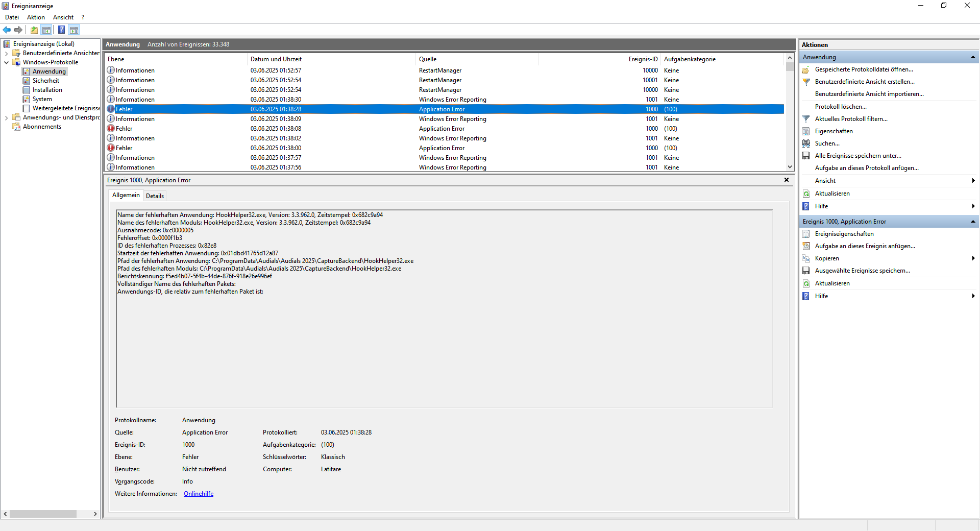Open the Aktion menu
Screen dimensions: 980x531
36,17
